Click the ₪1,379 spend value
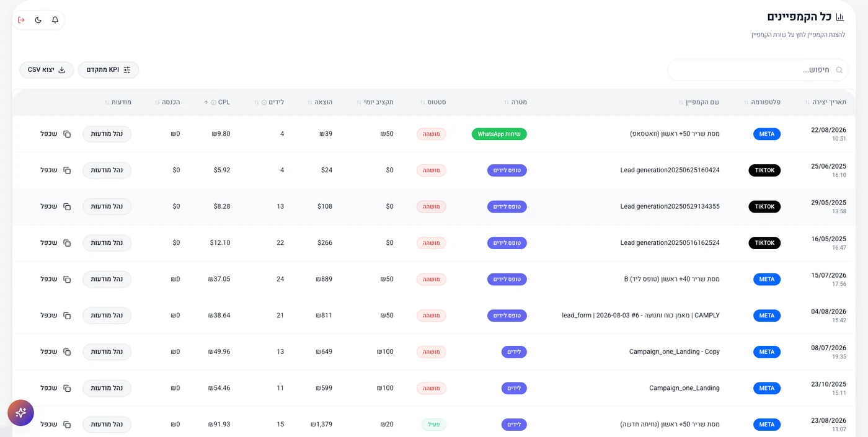The height and width of the screenshot is (437, 868). (322, 425)
